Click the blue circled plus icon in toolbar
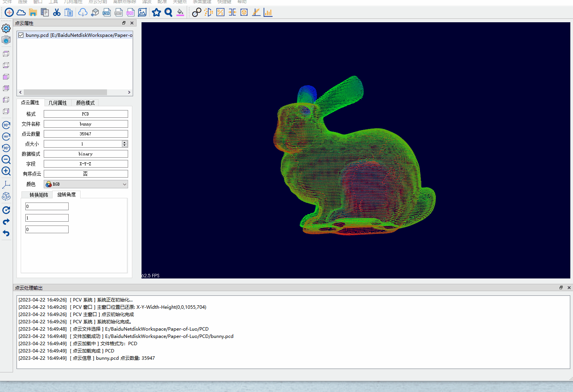 click(9, 13)
